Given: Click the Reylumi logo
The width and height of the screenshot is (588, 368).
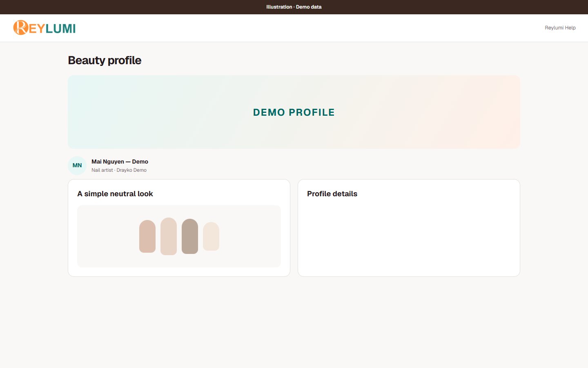Looking at the screenshot, I should tap(45, 28).
